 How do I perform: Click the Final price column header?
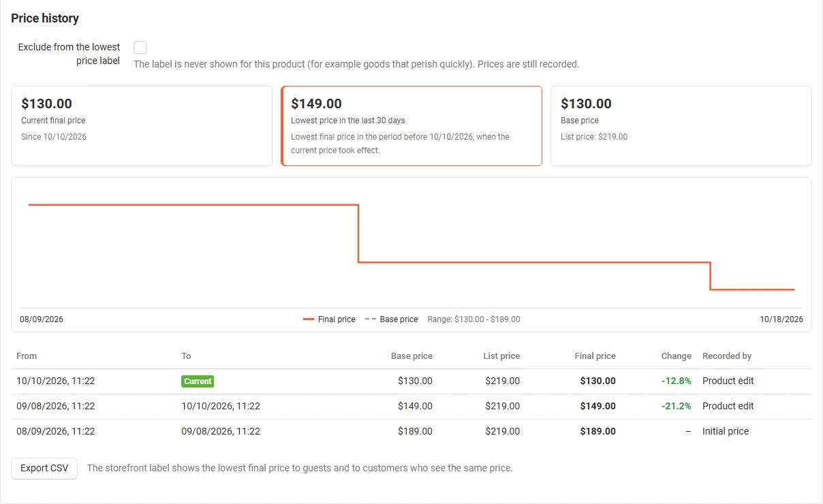595,356
